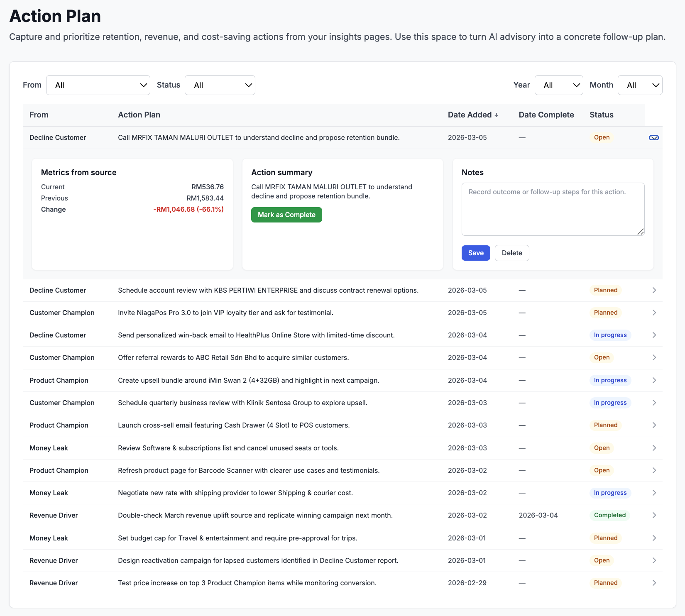Click the chevron on the Test price increase row
This screenshot has height=616, width=685.
tap(654, 583)
